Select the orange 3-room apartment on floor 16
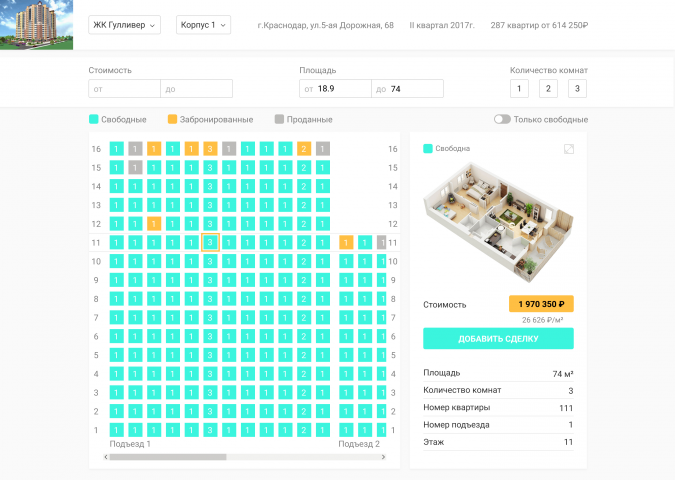675x480 pixels. pos(210,149)
